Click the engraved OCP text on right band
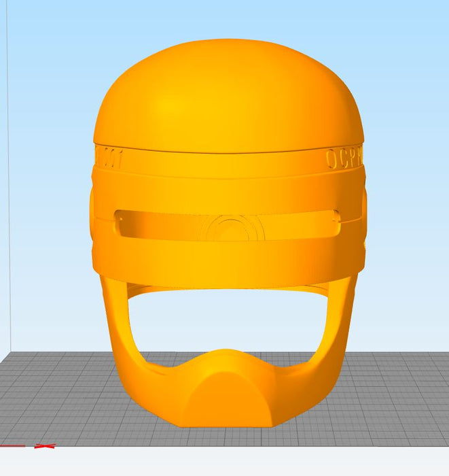 click(x=344, y=158)
